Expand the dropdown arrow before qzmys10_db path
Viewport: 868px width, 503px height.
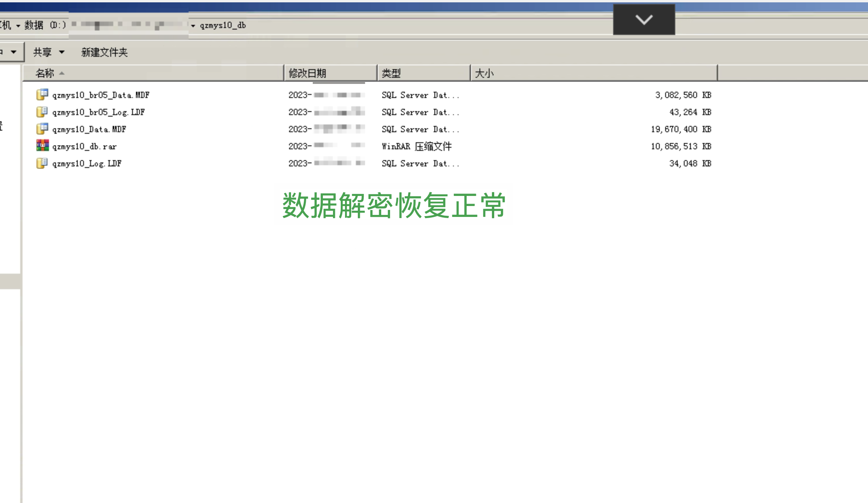coord(193,26)
